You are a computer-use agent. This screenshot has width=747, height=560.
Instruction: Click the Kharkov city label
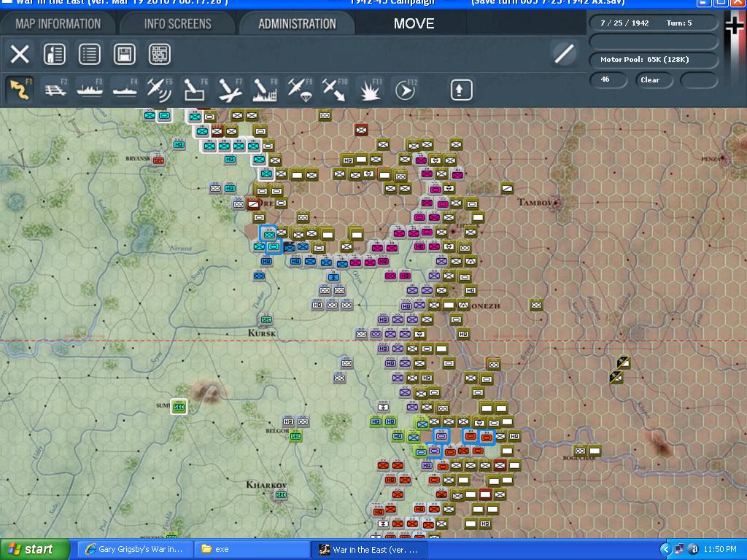(266, 485)
